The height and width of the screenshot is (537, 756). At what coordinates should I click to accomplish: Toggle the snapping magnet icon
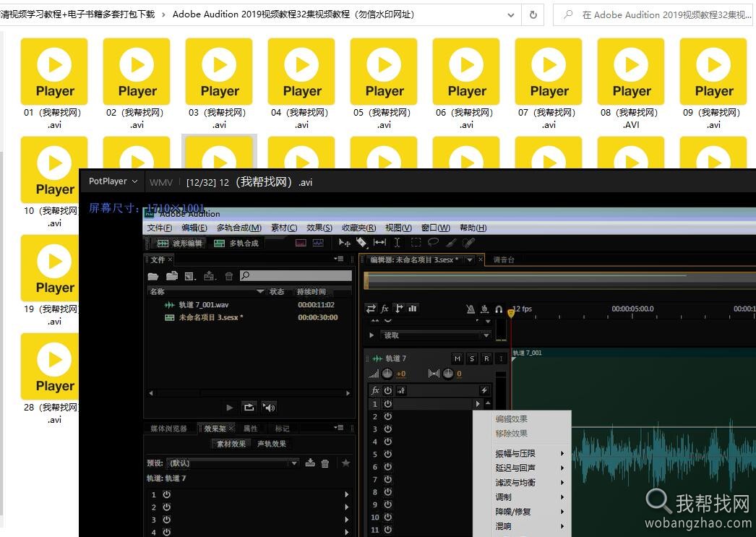point(499,309)
